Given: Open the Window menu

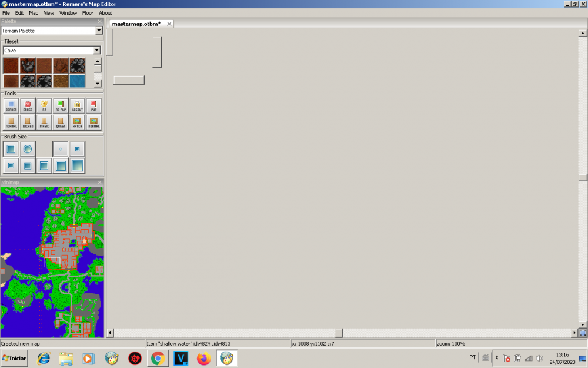Looking at the screenshot, I should click(68, 13).
